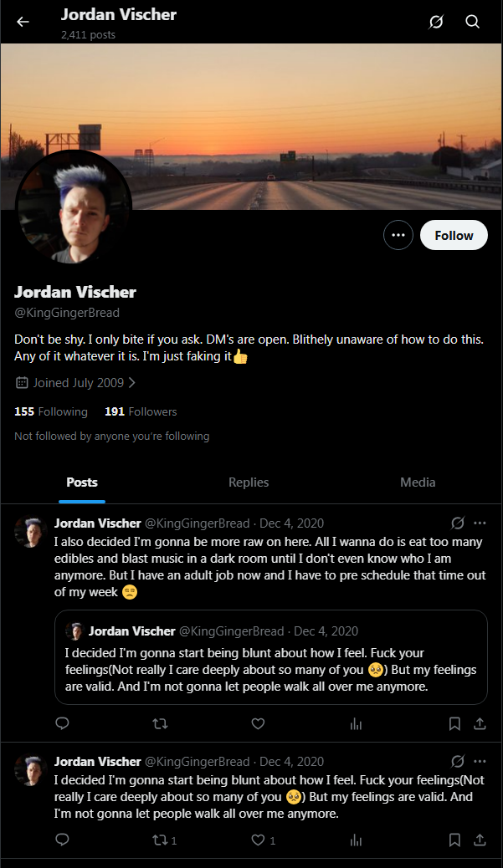Open the profile picture avatar
This screenshot has height=868, width=503.
[x=74, y=209]
